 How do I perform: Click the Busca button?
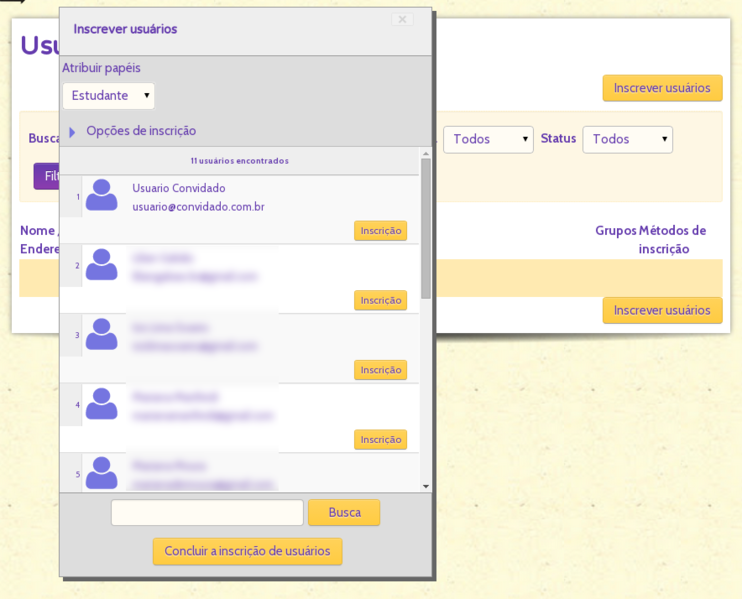344,512
